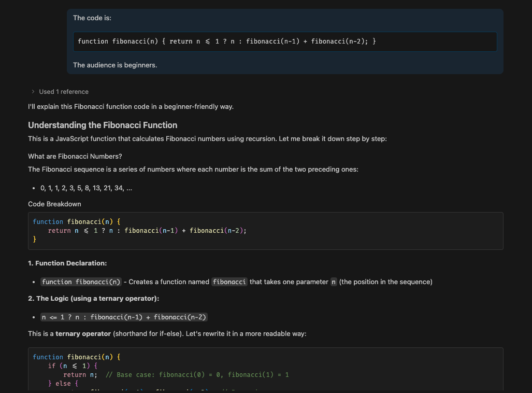Click the inline ternary expression code chip
Screen dimensions: 532x393
(124, 317)
